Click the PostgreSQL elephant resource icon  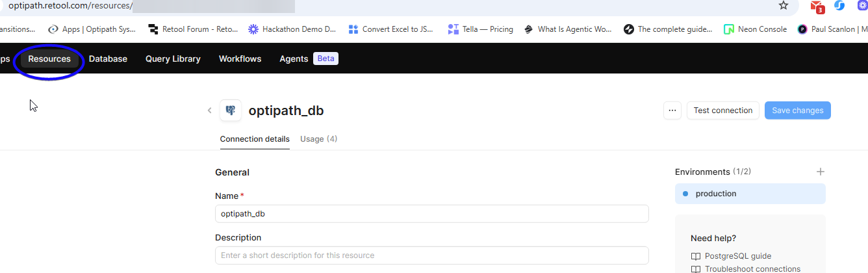coord(231,110)
